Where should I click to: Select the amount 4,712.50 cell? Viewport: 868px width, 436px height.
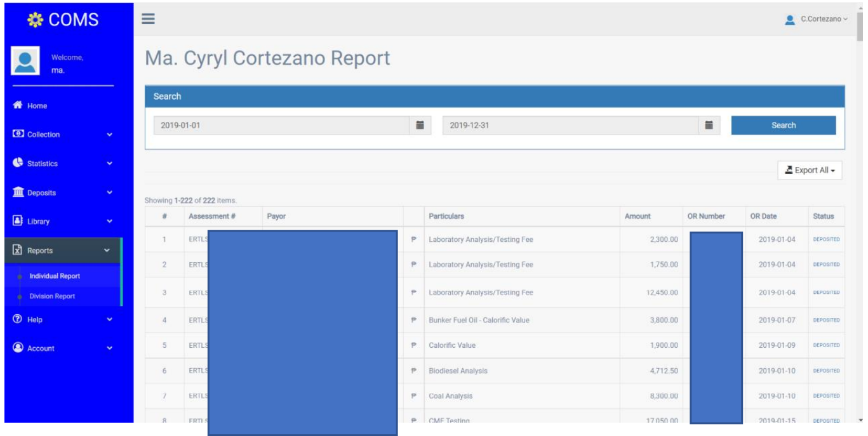coord(650,371)
